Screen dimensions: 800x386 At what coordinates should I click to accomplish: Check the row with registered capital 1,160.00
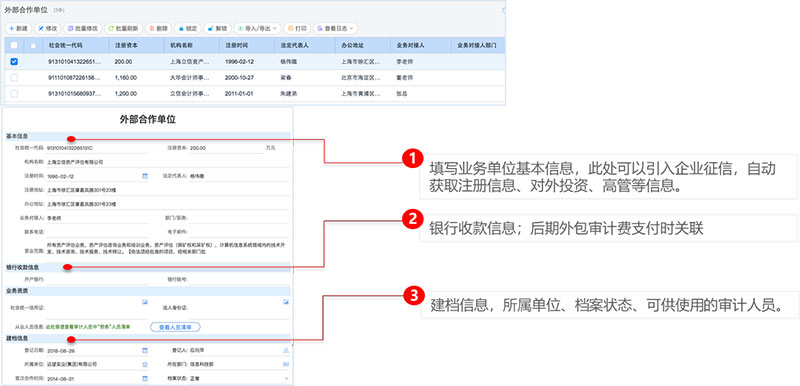(14, 78)
